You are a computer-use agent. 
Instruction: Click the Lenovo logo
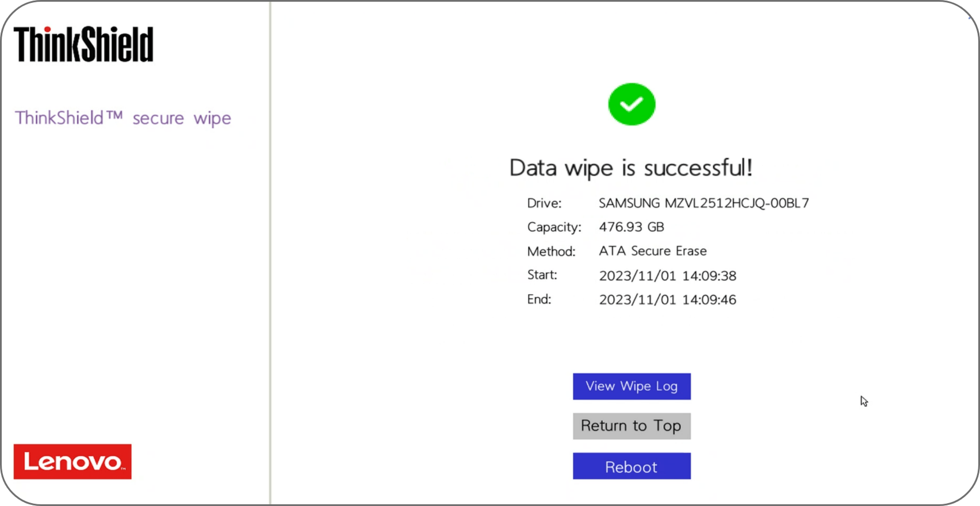pyautogui.click(x=72, y=461)
